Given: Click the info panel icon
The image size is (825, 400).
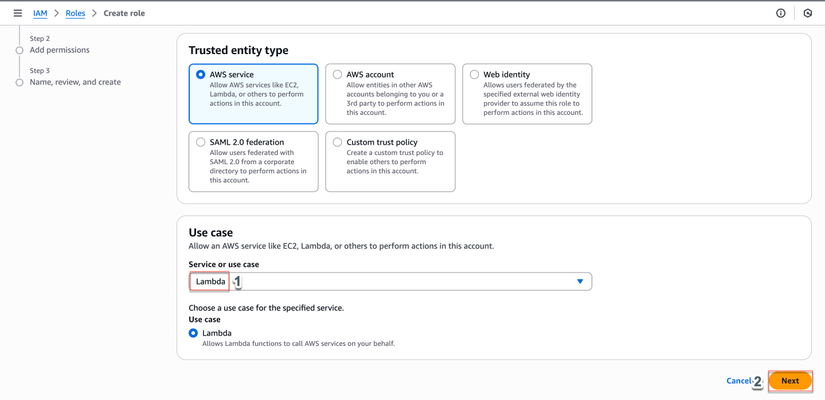Looking at the screenshot, I should pos(781,13).
